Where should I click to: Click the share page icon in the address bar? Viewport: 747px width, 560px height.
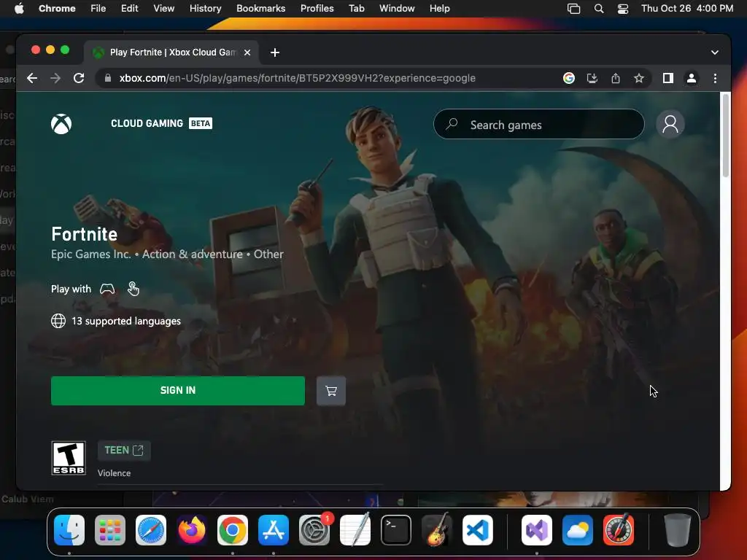[616, 78]
